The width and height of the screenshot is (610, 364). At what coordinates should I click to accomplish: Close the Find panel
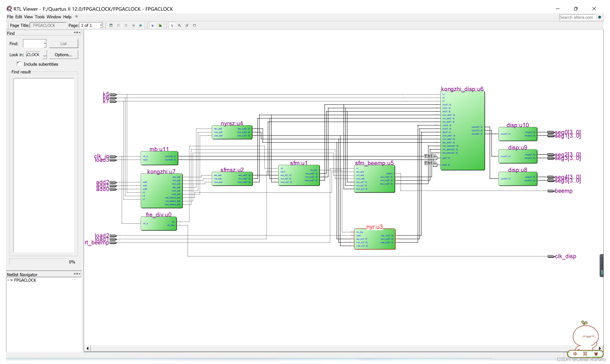click(x=80, y=33)
